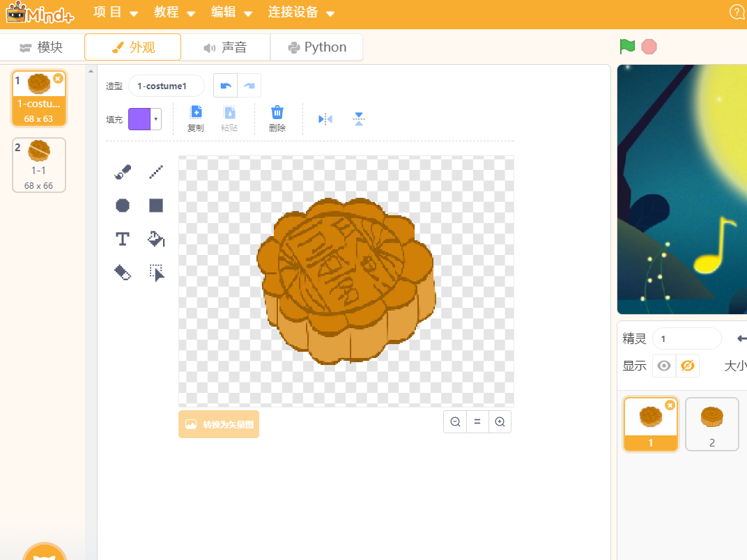Flip the costume horizontally
The height and width of the screenshot is (560, 747).
(325, 119)
